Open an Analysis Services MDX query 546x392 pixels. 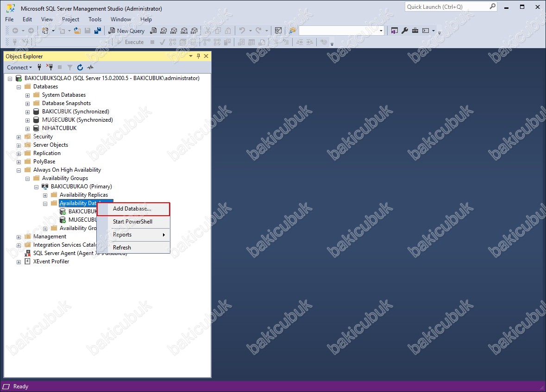click(163, 31)
